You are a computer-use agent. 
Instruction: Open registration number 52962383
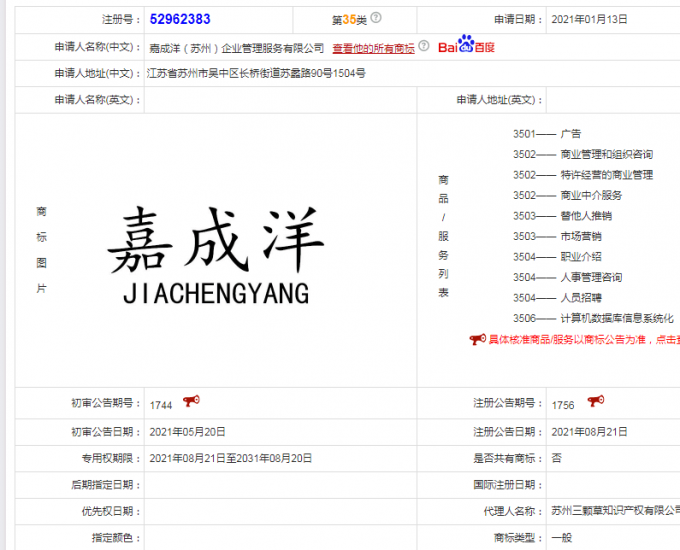[x=180, y=19]
